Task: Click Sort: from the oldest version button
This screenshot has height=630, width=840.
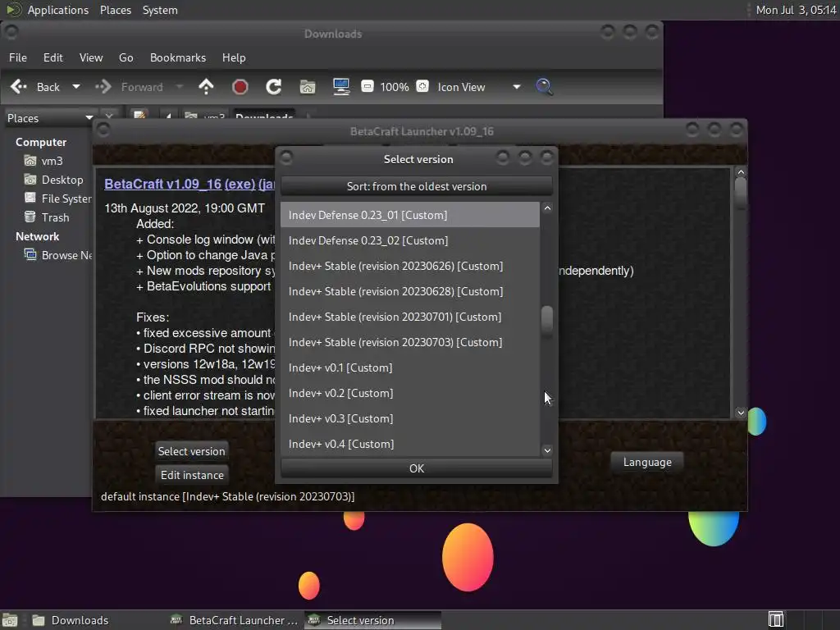Action: [416, 186]
